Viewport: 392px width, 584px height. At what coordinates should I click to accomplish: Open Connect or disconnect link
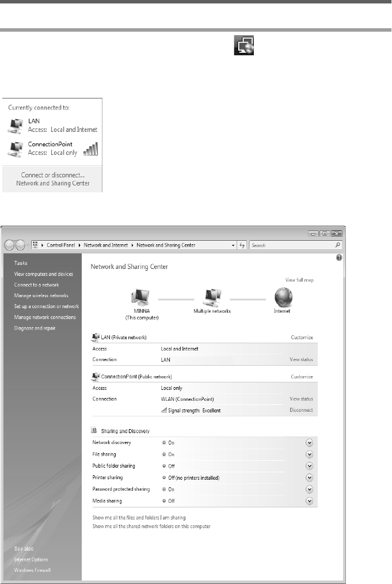pyautogui.click(x=53, y=175)
